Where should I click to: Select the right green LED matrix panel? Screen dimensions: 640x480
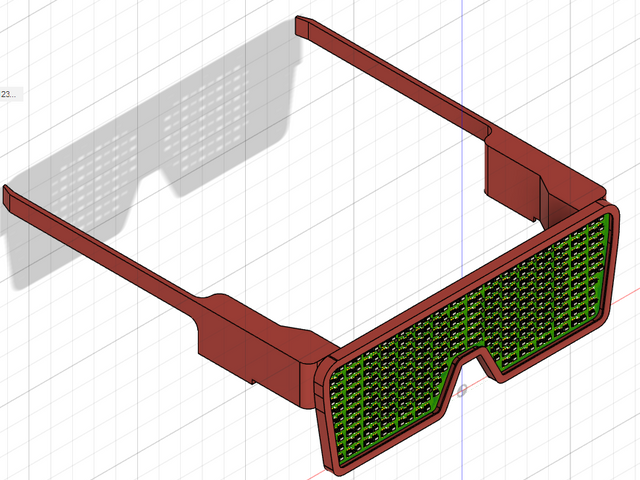[x=545, y=290]
